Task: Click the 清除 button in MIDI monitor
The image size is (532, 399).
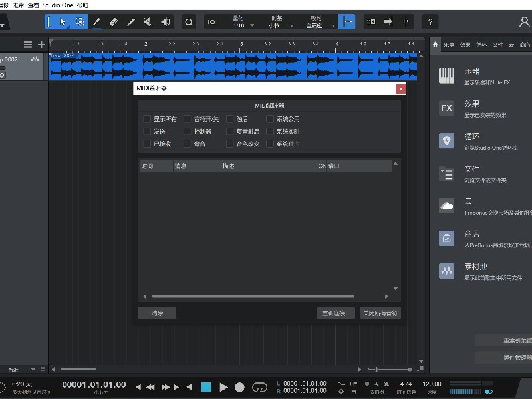Action: [157, 313]
